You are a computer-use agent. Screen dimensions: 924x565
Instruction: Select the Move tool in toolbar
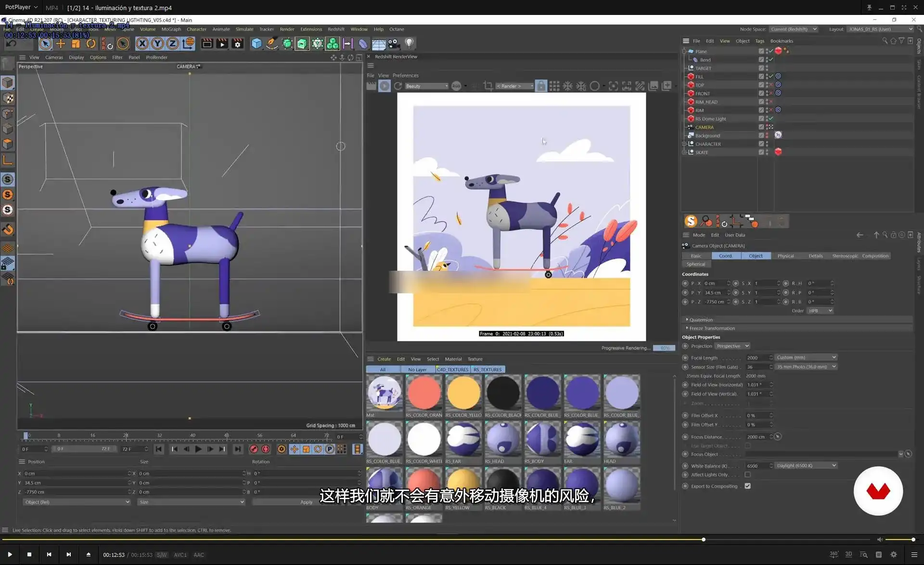pos(61,44)
